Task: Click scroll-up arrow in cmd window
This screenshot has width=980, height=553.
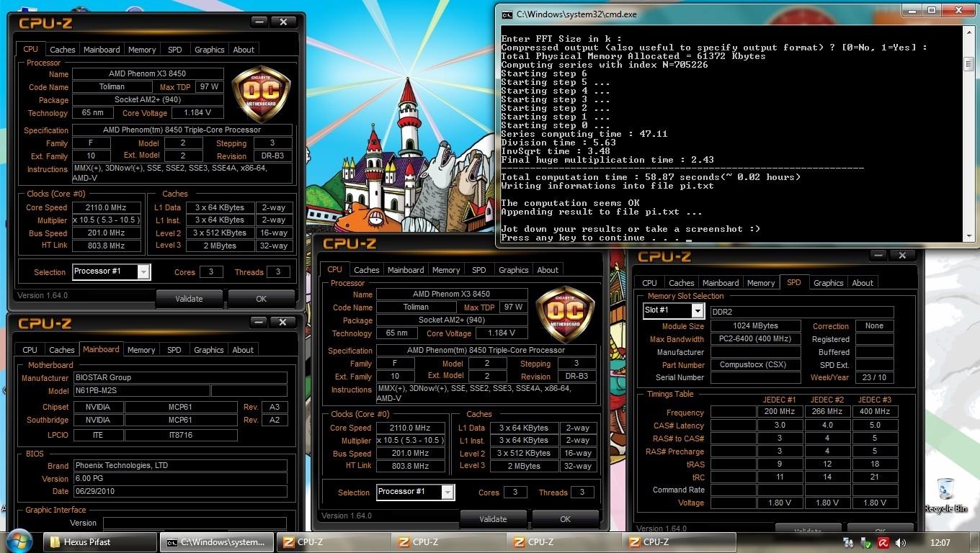Action: click(970, 32)
